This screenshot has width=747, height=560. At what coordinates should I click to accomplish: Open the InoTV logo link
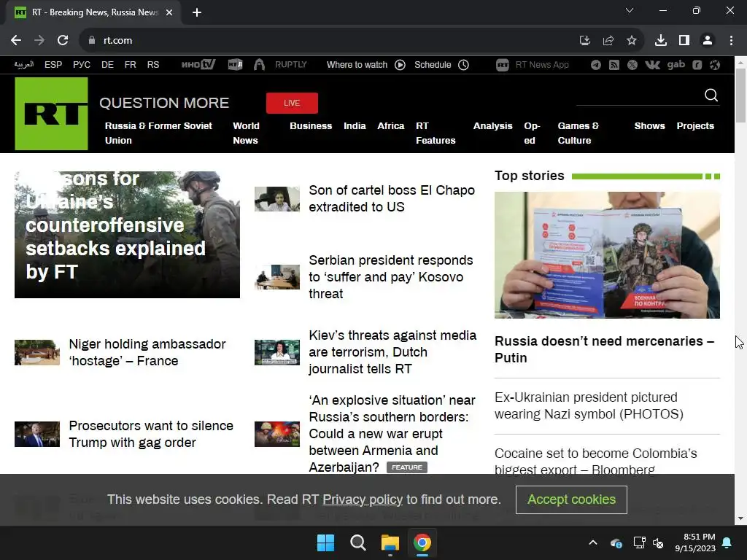click(x=198, y=64)
